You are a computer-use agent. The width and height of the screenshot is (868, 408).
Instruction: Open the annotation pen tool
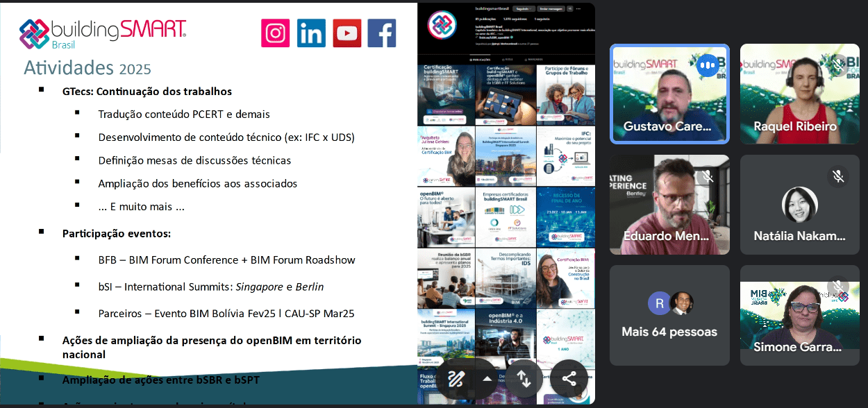coord(456,379)
